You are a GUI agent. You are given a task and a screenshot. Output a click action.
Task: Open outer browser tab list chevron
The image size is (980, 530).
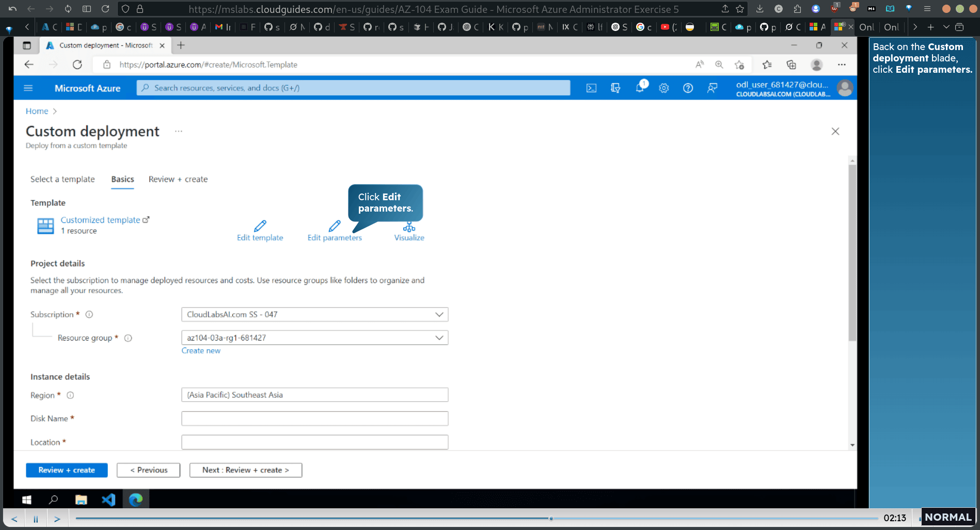pyautogui.click(x=946, y=27)
